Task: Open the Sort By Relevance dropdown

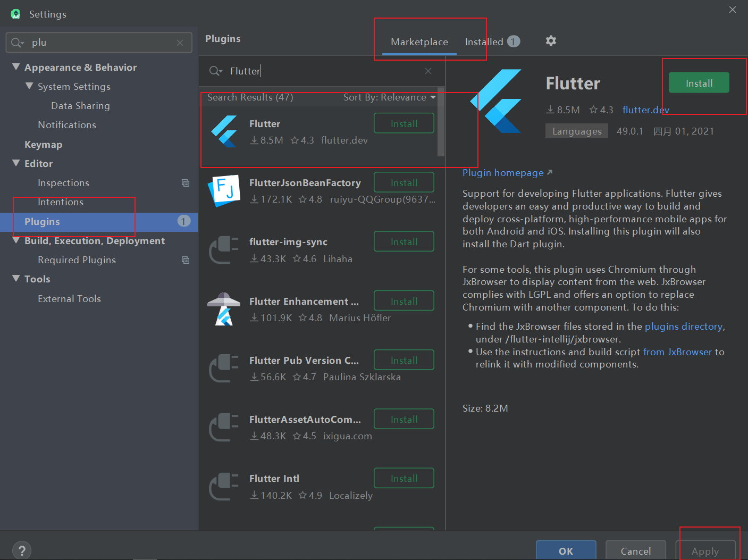Action: tap(390, 97)
